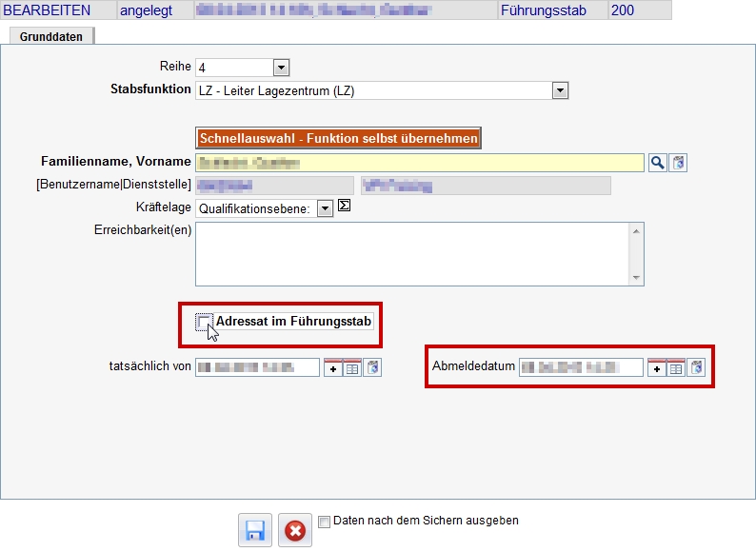Click the tatsächlich von date field
756x552 pixels.
257,367
